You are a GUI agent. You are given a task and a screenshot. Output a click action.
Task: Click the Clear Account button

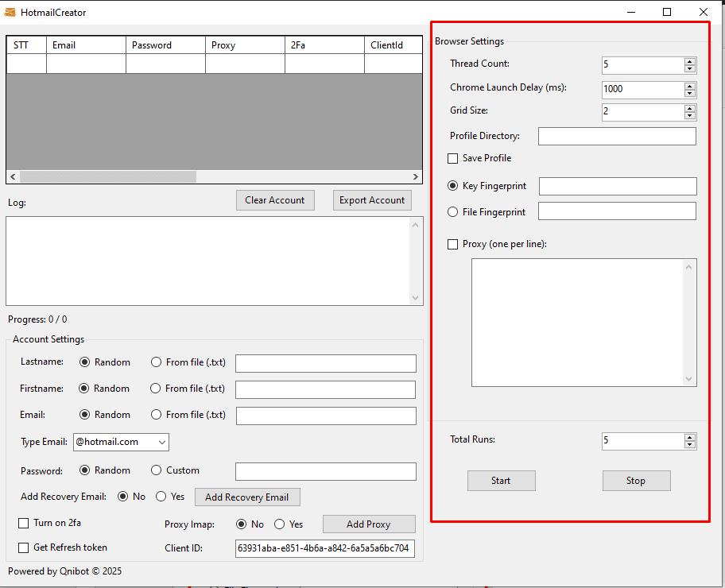click(275, 200)
